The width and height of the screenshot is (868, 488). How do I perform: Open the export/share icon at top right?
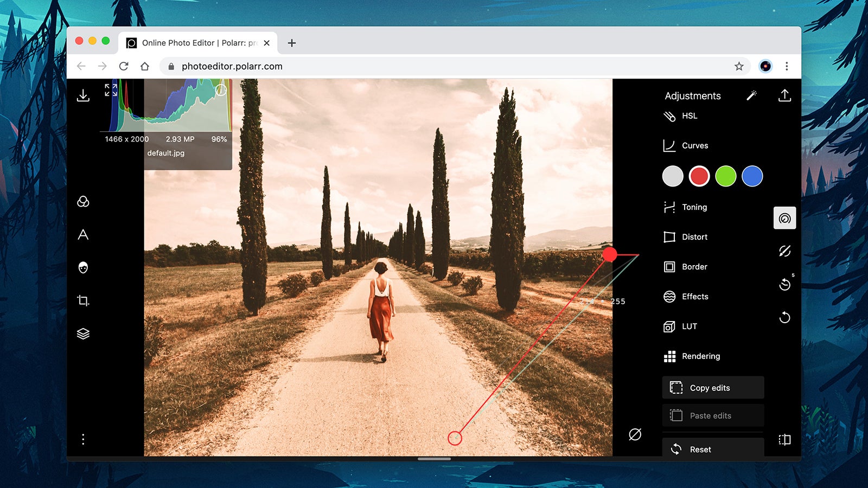point(784,95)
